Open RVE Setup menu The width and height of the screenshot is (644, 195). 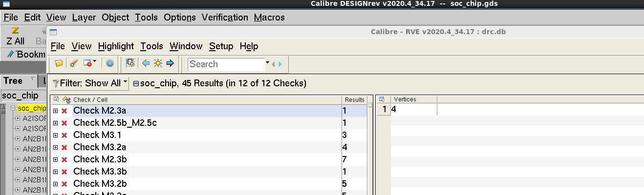(x=221, y=46)
